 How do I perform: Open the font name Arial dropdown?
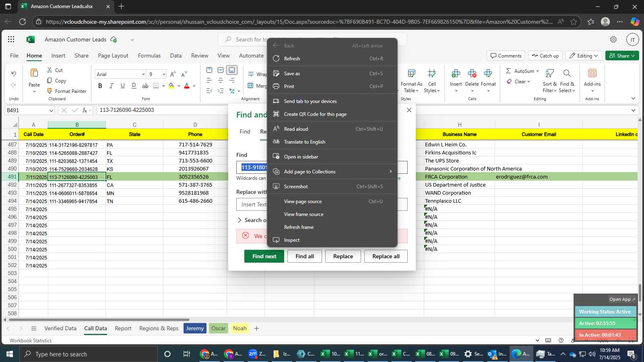pos(143,74)
